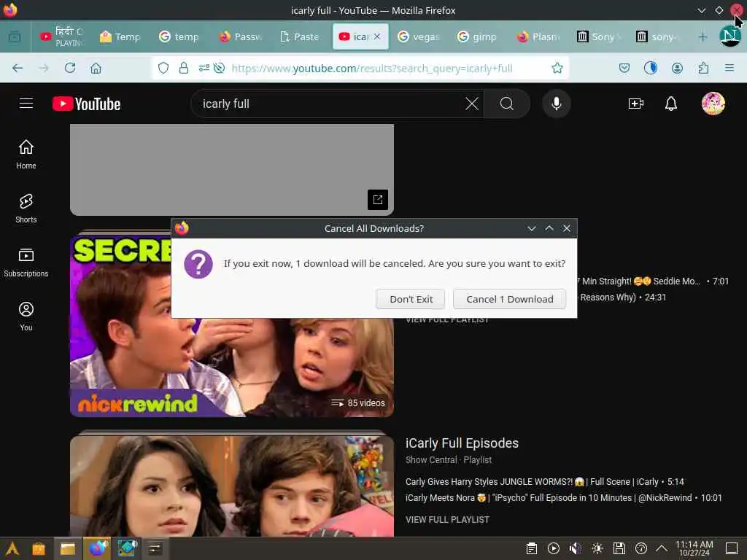Switch to the Google temp tab

(x=179, y=36)
